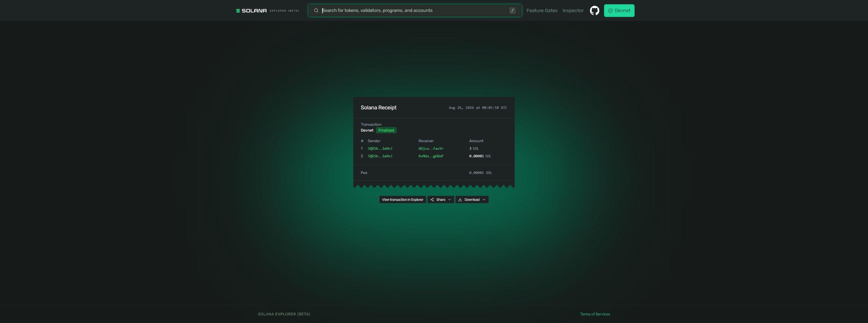Open sender 5QD5h..1m9cC in row 1
The height and width of the screenshot is (323, 868).
point(380,148)
